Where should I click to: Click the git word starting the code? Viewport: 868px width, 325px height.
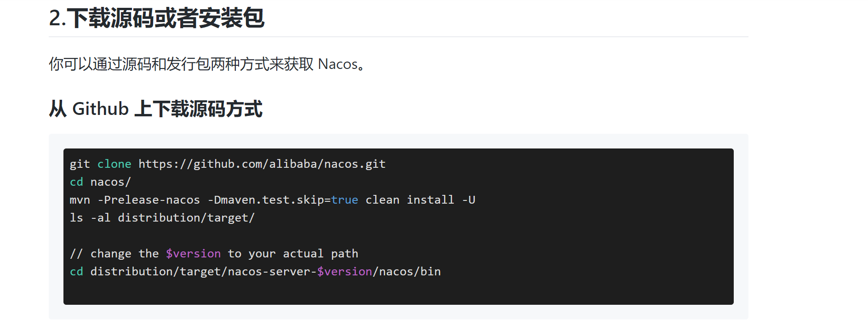pyautogui.click(x=80, y=164)
